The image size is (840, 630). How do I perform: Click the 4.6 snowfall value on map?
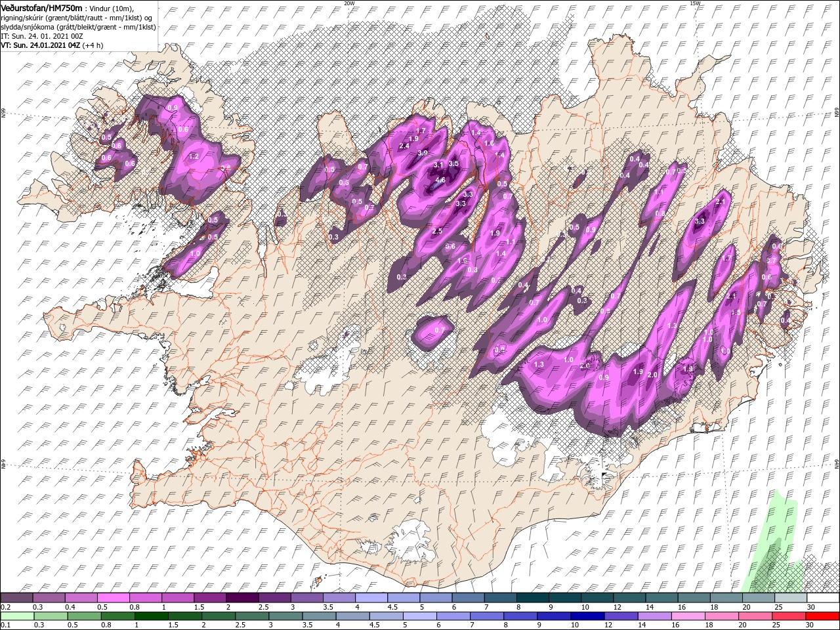[440, 180]
